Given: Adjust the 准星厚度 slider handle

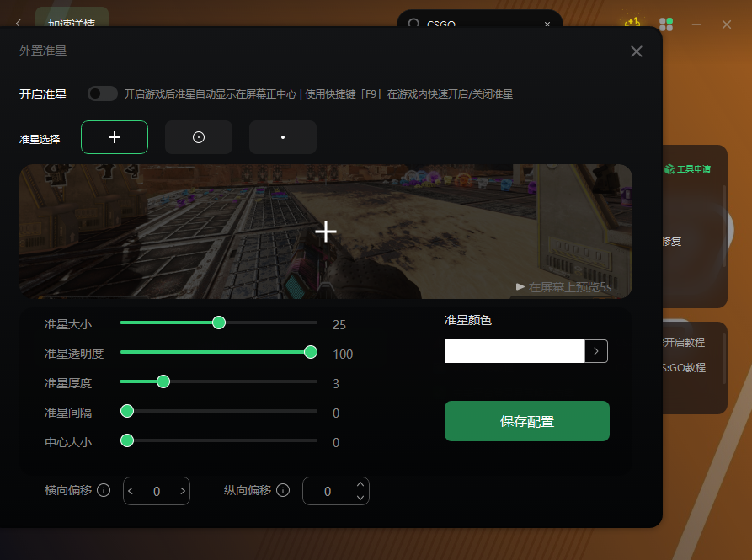Looking at the screenshot, I should click(163, 381).
